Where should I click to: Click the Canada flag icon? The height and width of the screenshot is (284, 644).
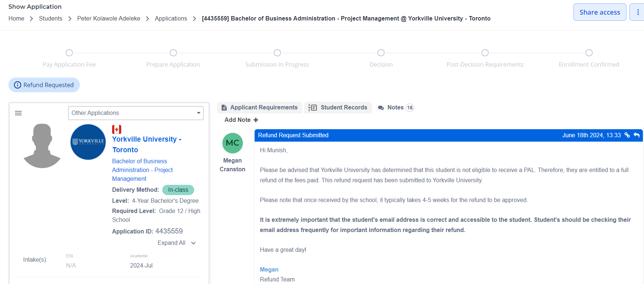tap(116, 129)
